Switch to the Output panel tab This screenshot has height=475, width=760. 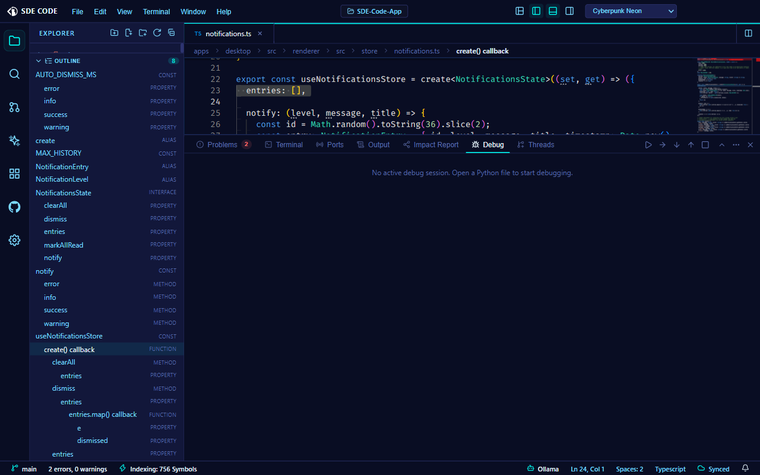(x=373, y=144)
